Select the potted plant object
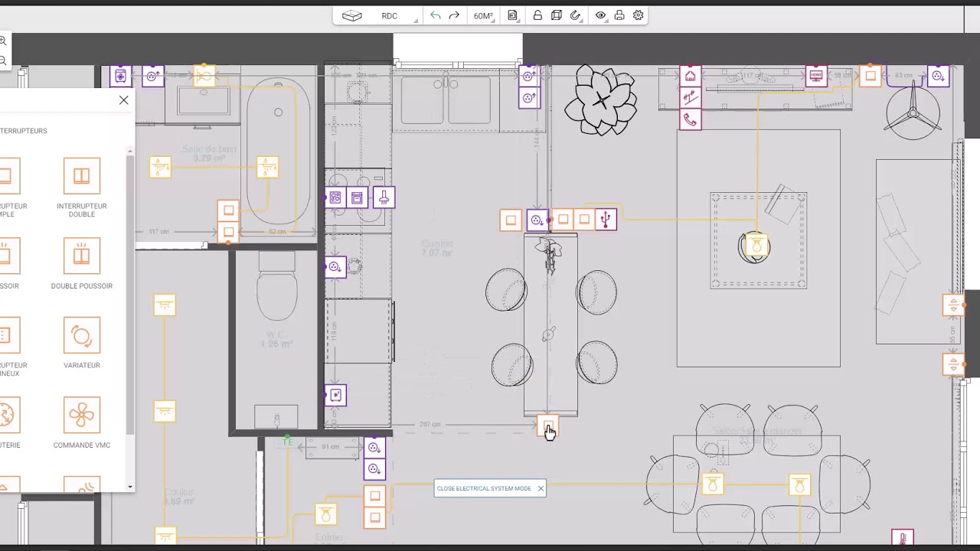The width and height of the screenshot is (980, 551). 601,100
